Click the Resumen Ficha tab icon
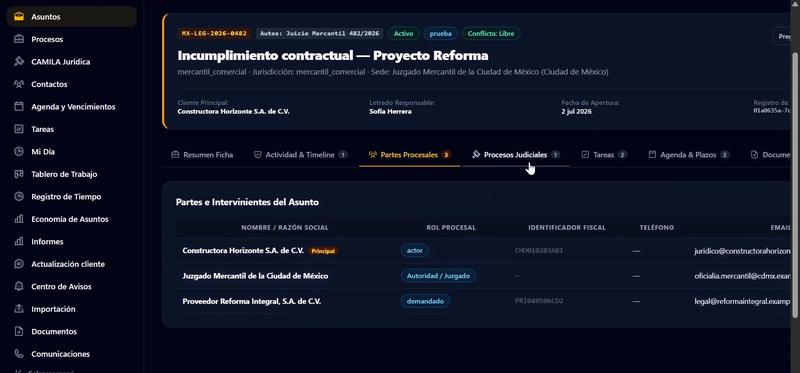Viewport: 800px width, 373px height. tap(175, 154)
